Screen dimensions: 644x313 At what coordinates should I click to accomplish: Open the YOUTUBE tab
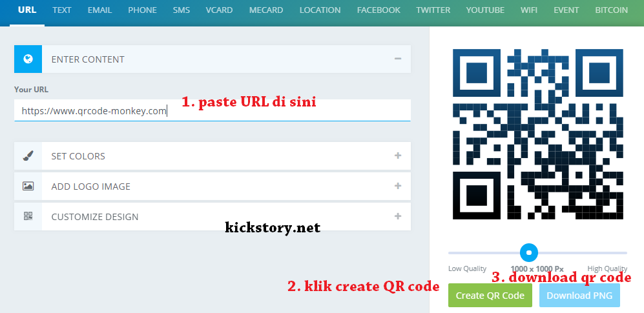[485, 10]
